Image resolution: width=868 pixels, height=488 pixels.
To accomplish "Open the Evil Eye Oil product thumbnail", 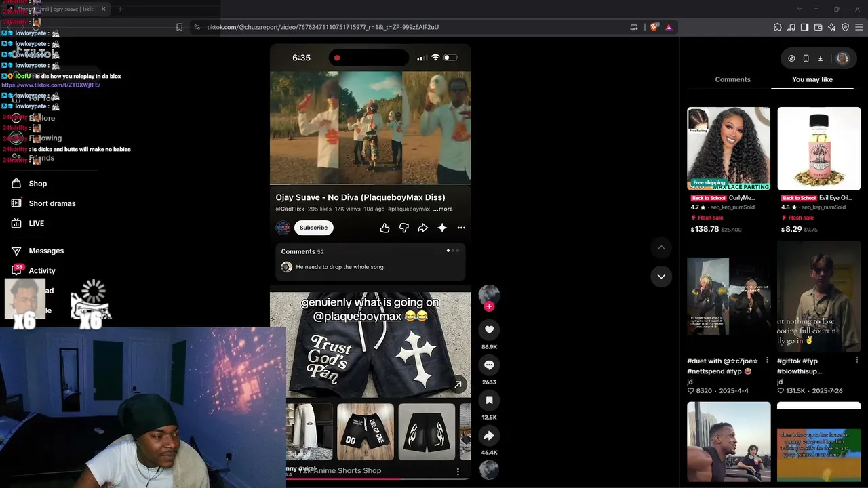I will click(x=818, y=148).
